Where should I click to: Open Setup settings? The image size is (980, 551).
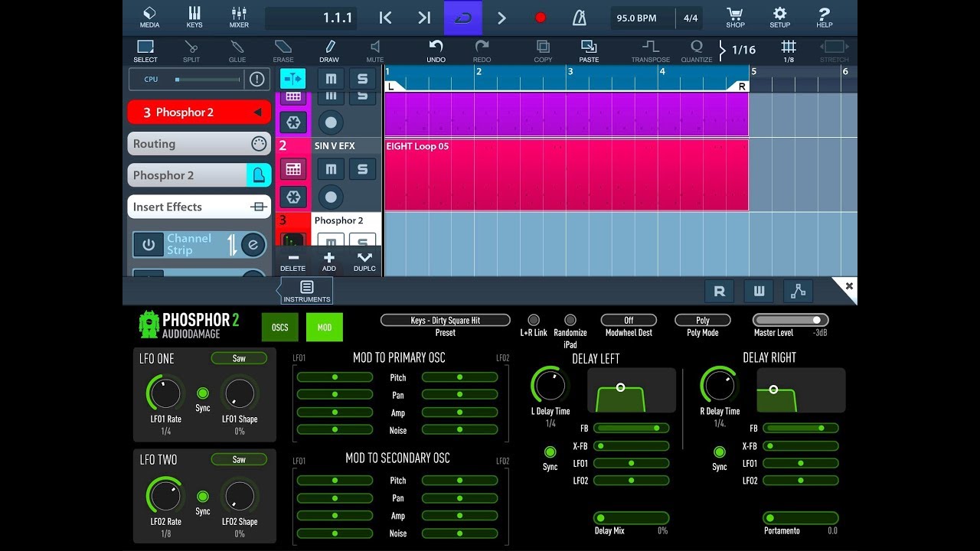(x=779, y=17)
